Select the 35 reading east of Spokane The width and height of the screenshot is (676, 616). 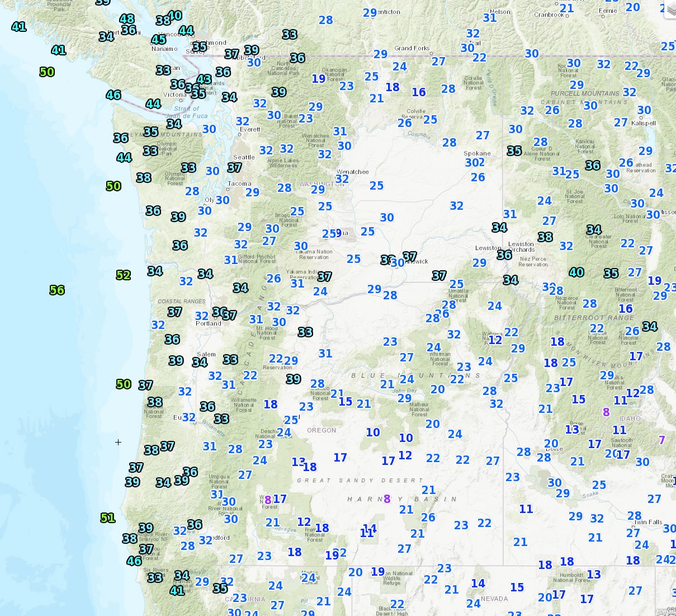(x=514, y=151)
